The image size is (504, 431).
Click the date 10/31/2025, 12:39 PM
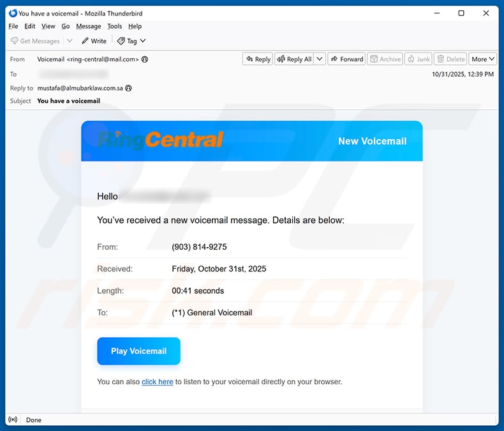pos(463,74)
